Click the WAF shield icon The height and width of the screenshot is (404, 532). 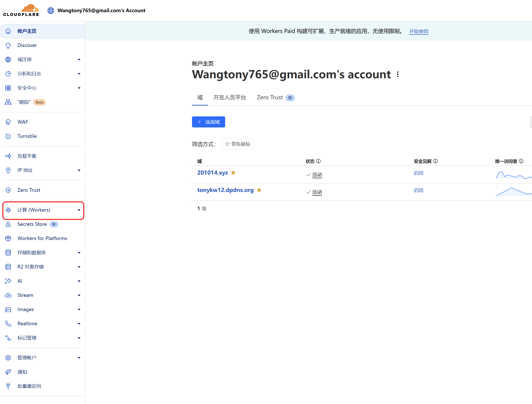click(x=8, y=122)
